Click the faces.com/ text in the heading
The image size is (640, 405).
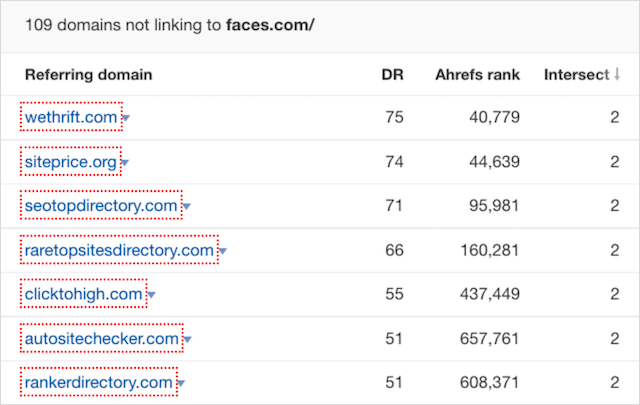click(x=270, y=25)
